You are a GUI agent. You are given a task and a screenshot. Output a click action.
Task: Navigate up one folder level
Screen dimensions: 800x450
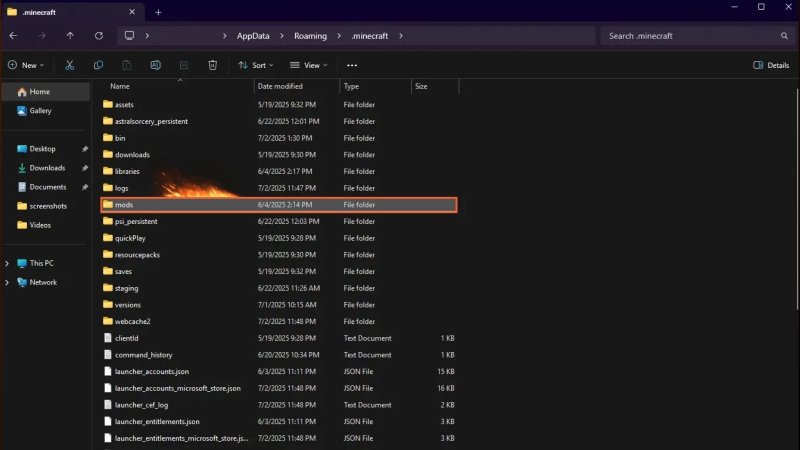pyautogui.click(x=70, y=36)
